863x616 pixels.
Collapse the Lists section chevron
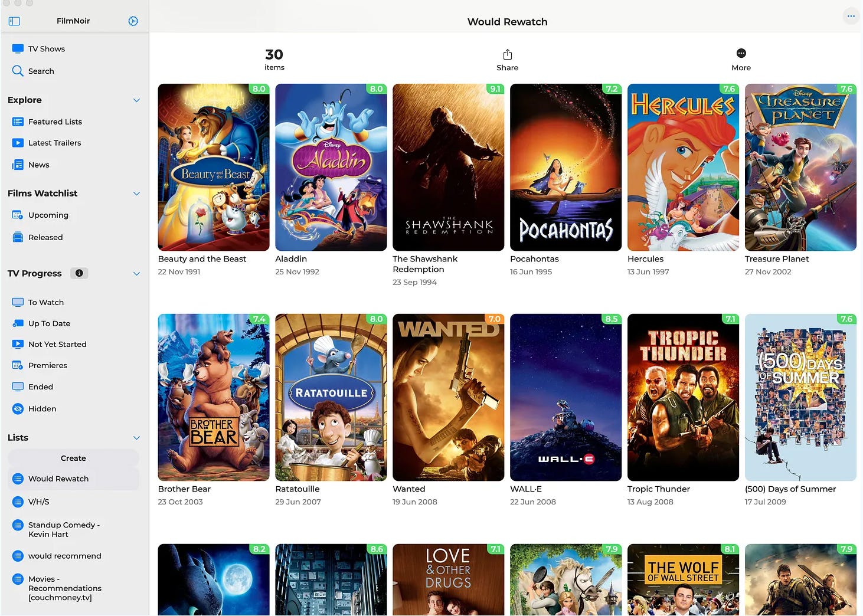click(x=136, y=438)
